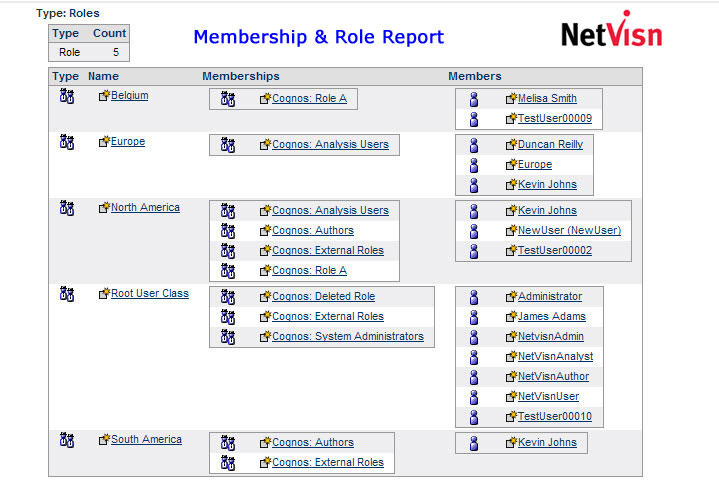Click the role icon beside North America
The height and width of the screenshot is (502, 719).
coord(67,208)
